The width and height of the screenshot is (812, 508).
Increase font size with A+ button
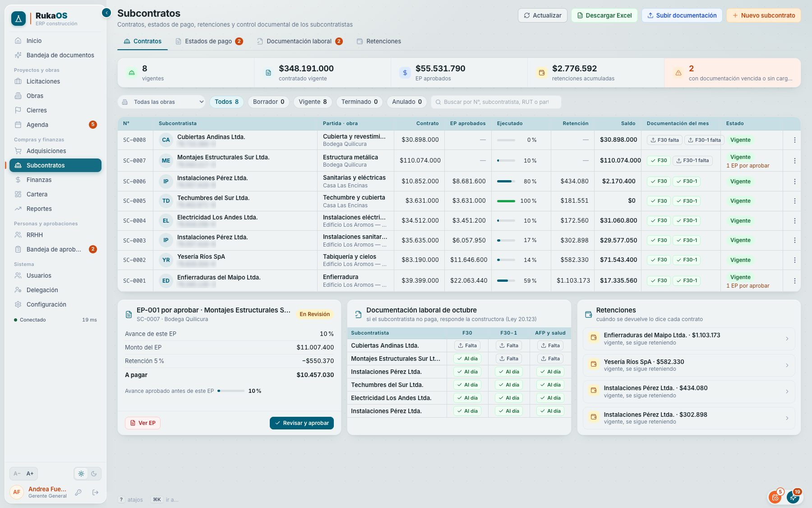pos(30,474)
